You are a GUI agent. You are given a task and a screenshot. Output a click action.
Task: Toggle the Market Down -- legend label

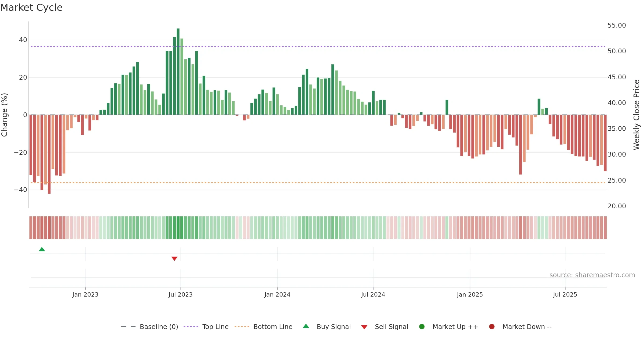click(x=527, y=327)
